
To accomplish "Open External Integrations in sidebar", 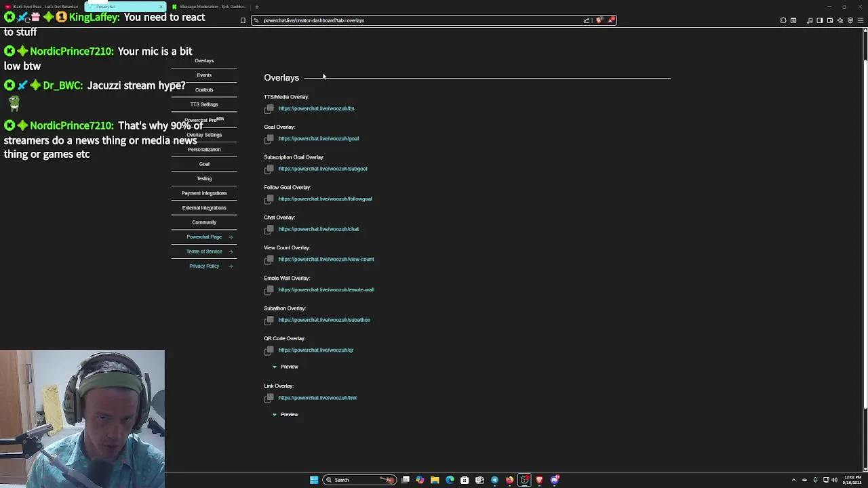I will tap(204, 208).
